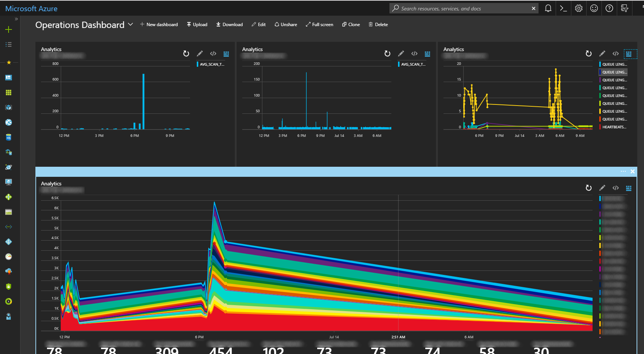Open Cost Management green circle icon
Viewport: 644px width, 354px height.
tap(9, 301)
